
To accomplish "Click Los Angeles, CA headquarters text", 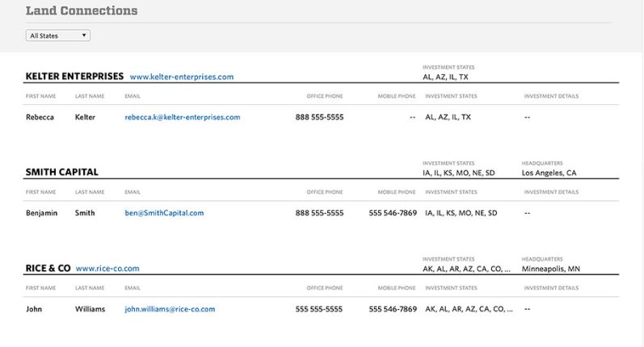I will pos(549,173).
